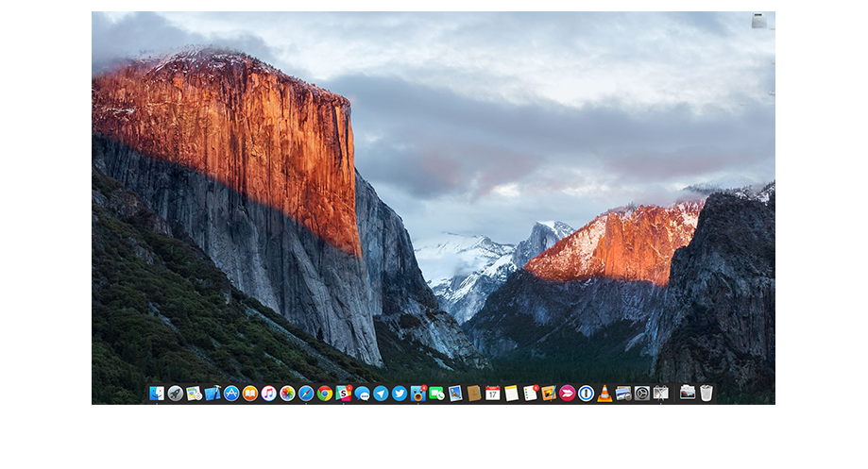Open Xcode from the Dock
868x469 pixels.
213,394
